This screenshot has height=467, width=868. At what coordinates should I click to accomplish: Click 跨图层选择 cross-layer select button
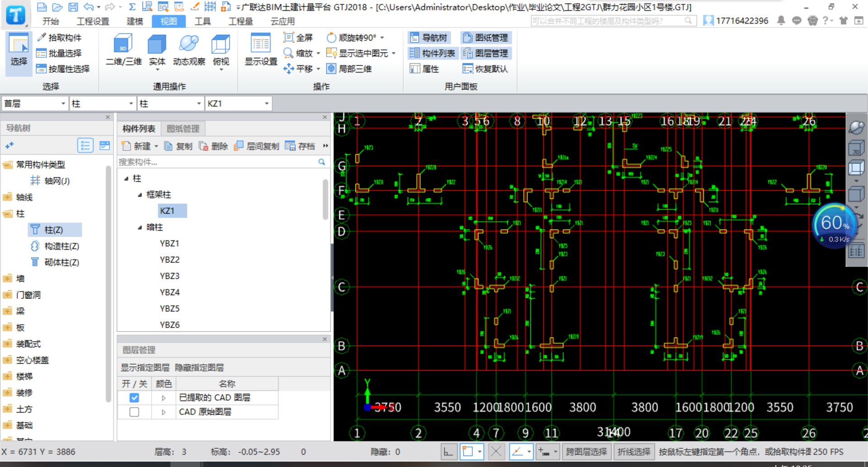[x=586, y=452]
